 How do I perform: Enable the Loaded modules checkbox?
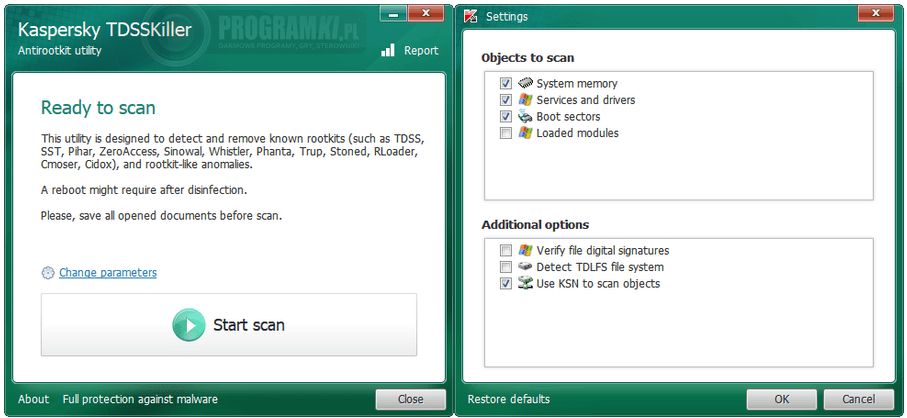pyautogui.click(x=506, y=134)
